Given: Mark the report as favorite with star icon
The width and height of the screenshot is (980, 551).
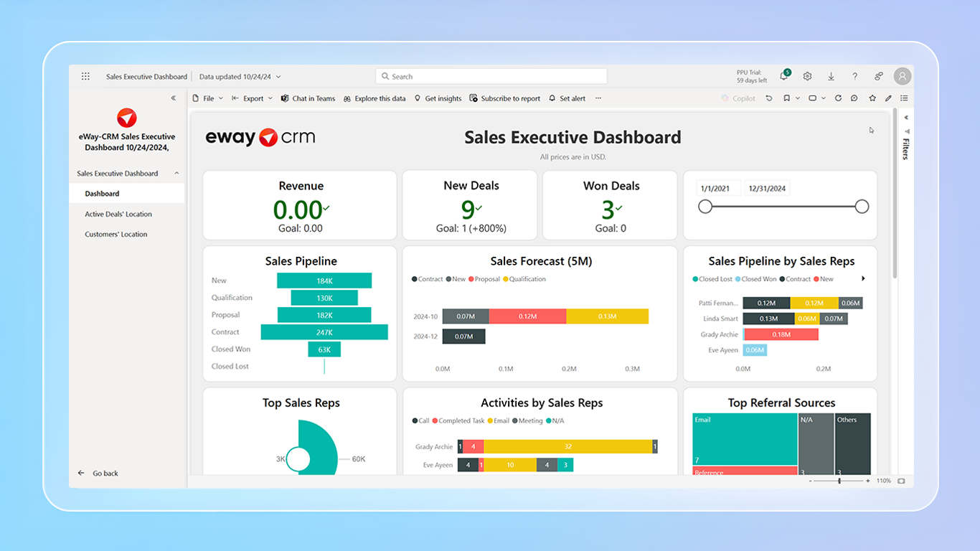Looking at the screenshot, I should [x=871, y=98].
